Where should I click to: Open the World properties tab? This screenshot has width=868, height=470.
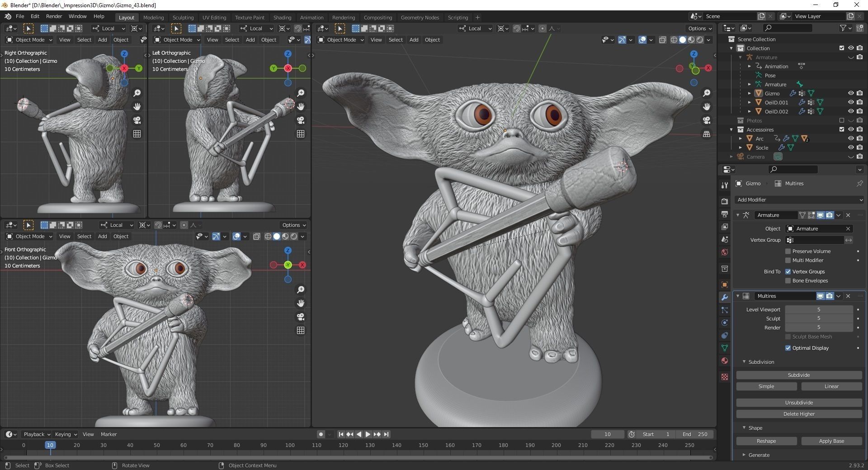[725, 252]
